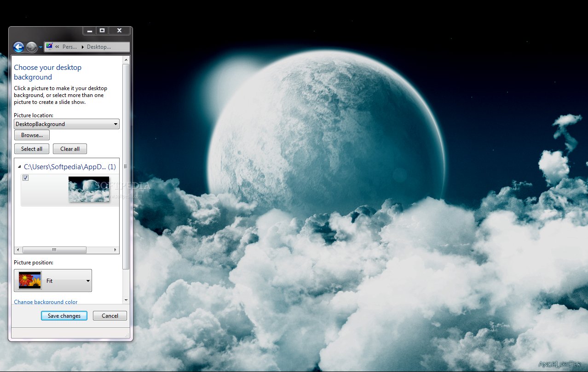
Task: Click the C:\Users\Softpedia\AppD... (1) group header
Action: coord(70,167)
